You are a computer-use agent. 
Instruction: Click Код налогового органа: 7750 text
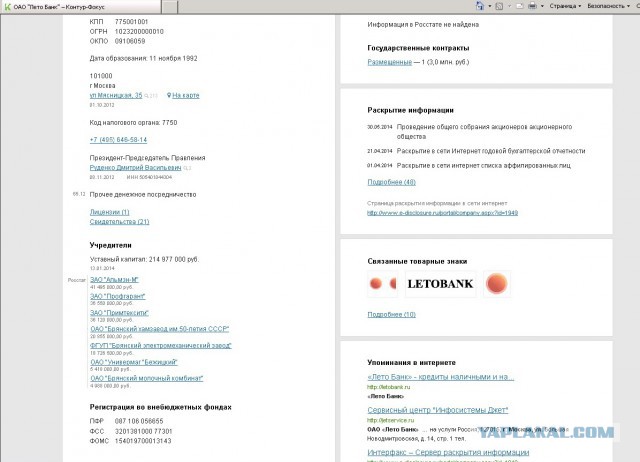pos(133,122)
